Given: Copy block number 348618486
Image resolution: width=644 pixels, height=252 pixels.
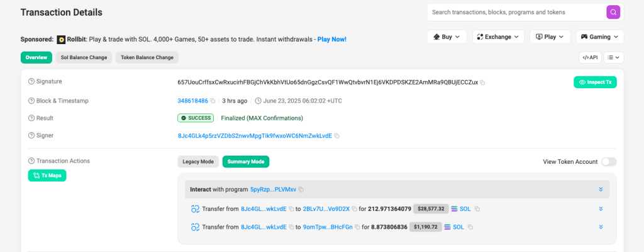Looking at the screenshot, I should tap(213, 101).
